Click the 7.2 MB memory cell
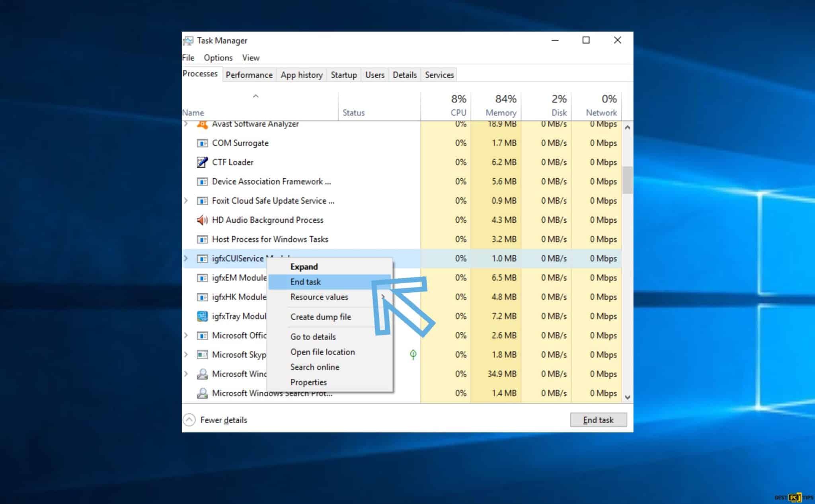This screenshot has width=815, height=504. [x=496, y=316]
